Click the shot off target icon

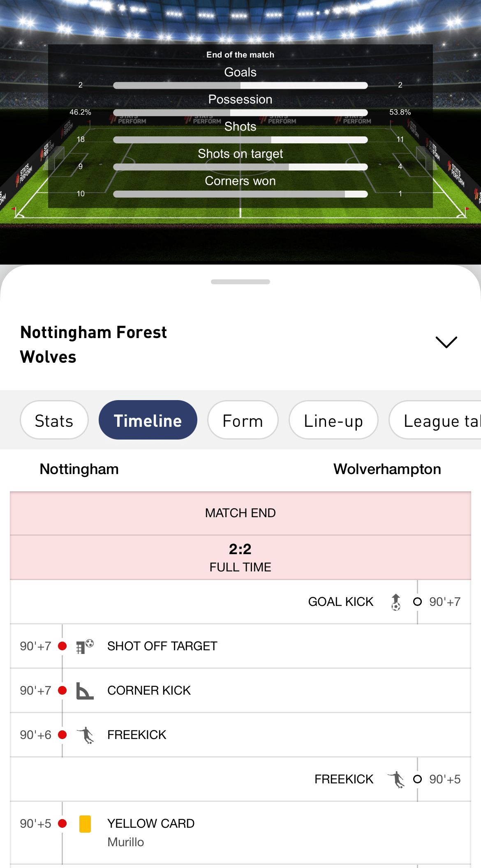85,646
